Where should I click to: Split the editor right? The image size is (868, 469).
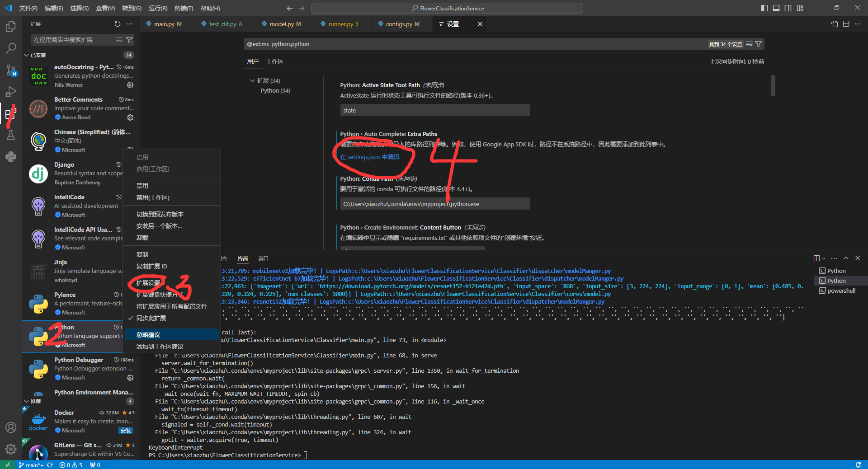pos(846,24)
